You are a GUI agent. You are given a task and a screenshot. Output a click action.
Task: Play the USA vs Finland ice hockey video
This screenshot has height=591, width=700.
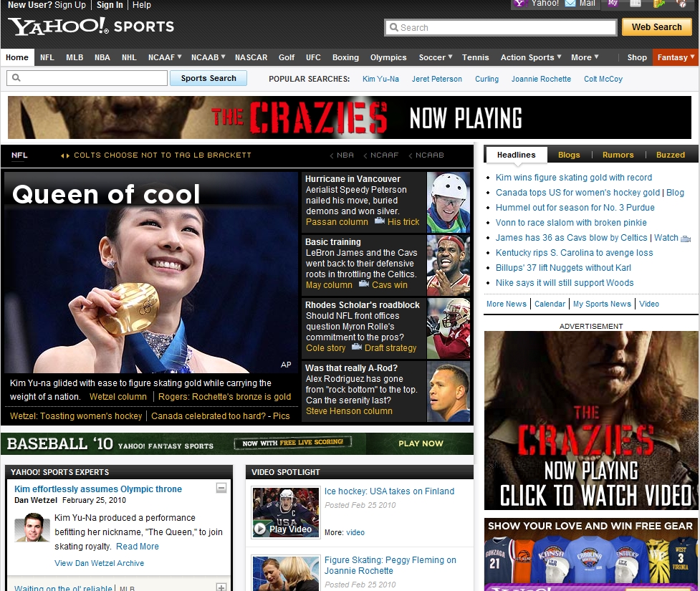tap(285, 511)
